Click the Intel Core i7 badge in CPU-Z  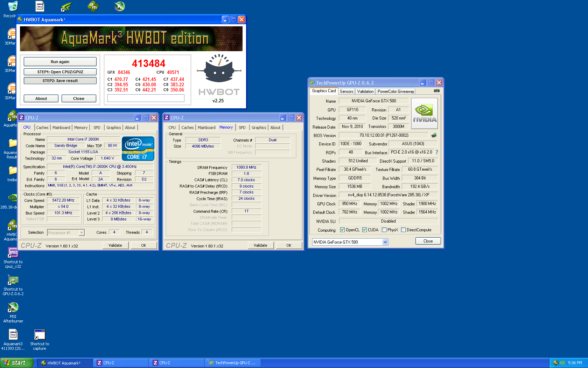138,149
